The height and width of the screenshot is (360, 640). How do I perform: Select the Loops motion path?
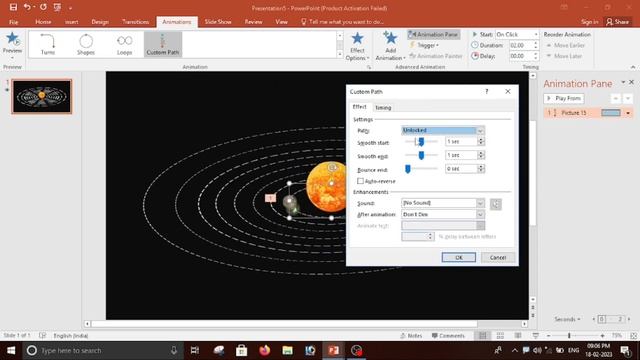click(124, 44)
